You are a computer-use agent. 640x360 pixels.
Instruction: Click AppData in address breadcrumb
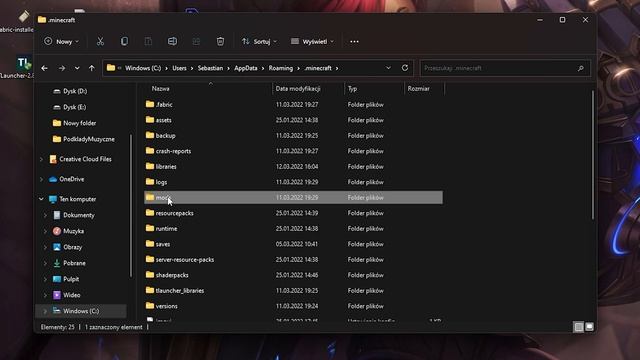tap(246, 68)
